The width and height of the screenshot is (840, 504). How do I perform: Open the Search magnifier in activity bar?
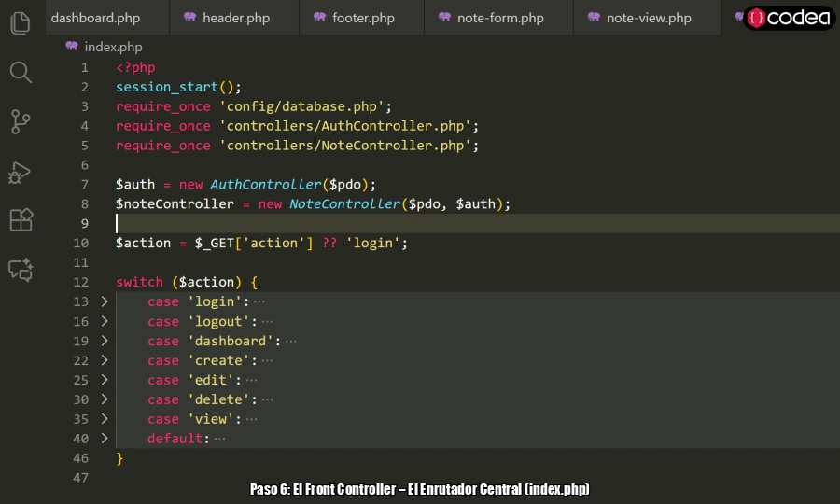21,72
